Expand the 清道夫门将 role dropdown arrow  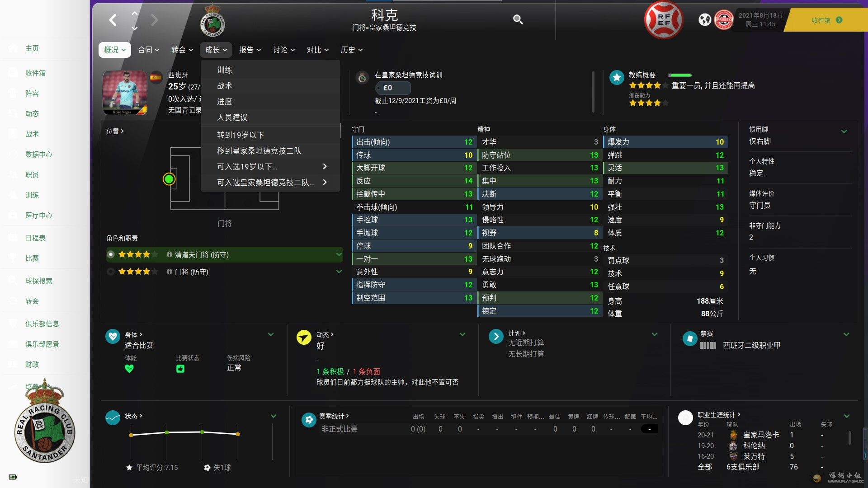[339, 254]
